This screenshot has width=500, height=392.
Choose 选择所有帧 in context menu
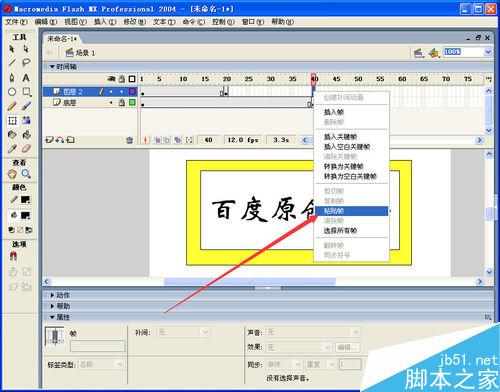pos(351,230)
